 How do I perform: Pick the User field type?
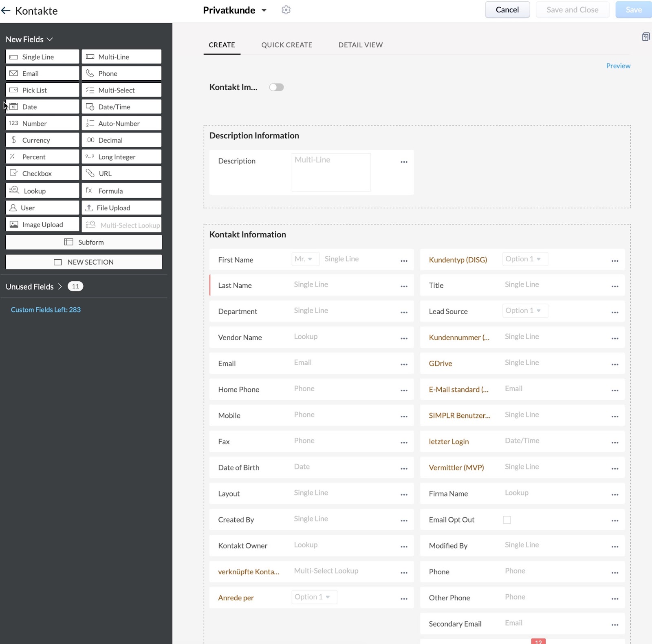tap(42, 208)
